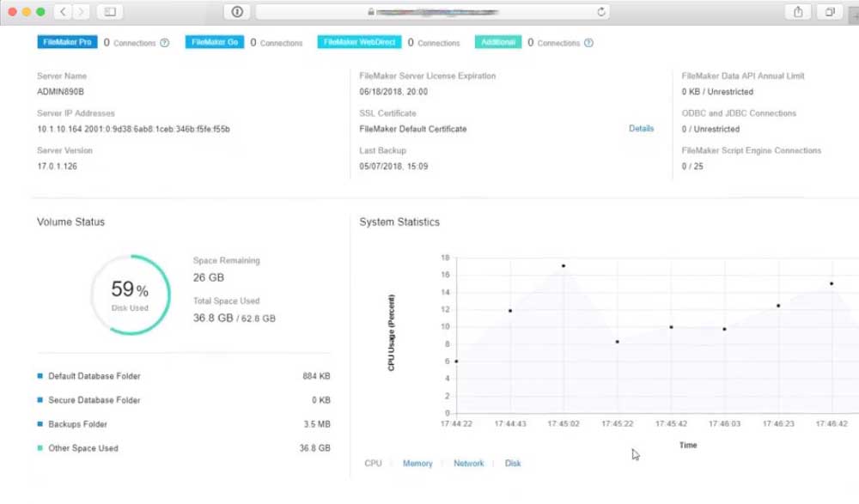The height and width of the screenshot is (504, 859).
Task: Click the 884 KB folder size value
Action: tap(316, 376)
